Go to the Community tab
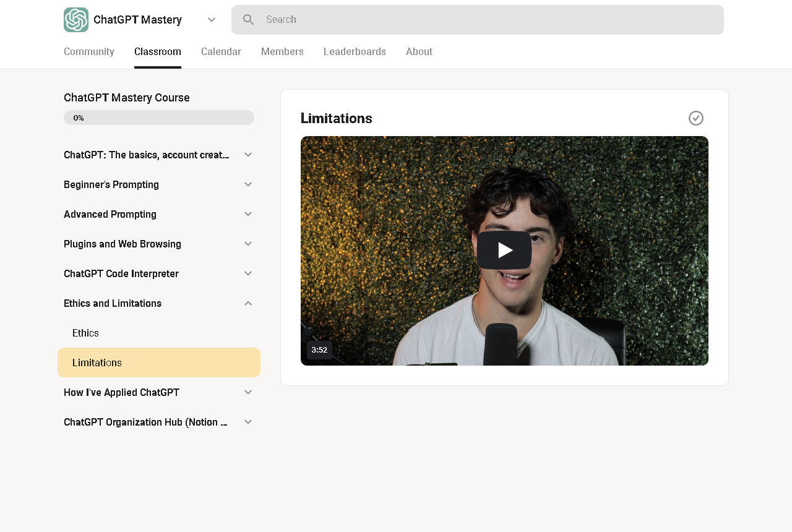792x532 pixels. (x=89, y=52)
